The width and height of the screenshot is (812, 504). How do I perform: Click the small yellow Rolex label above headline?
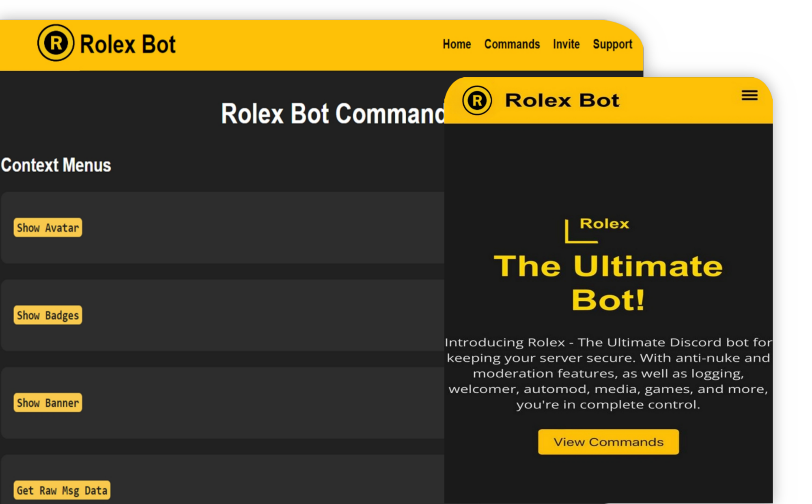point(604,224)
